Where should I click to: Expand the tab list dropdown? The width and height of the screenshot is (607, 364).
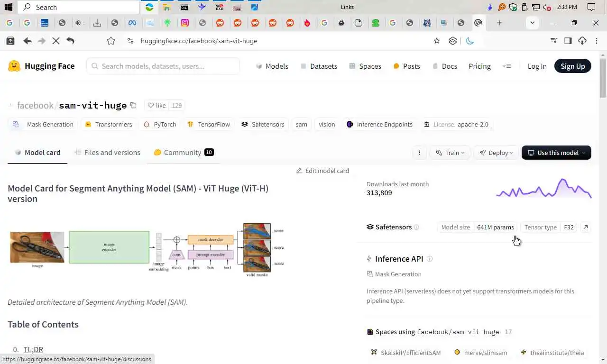[x=533, y=23]
